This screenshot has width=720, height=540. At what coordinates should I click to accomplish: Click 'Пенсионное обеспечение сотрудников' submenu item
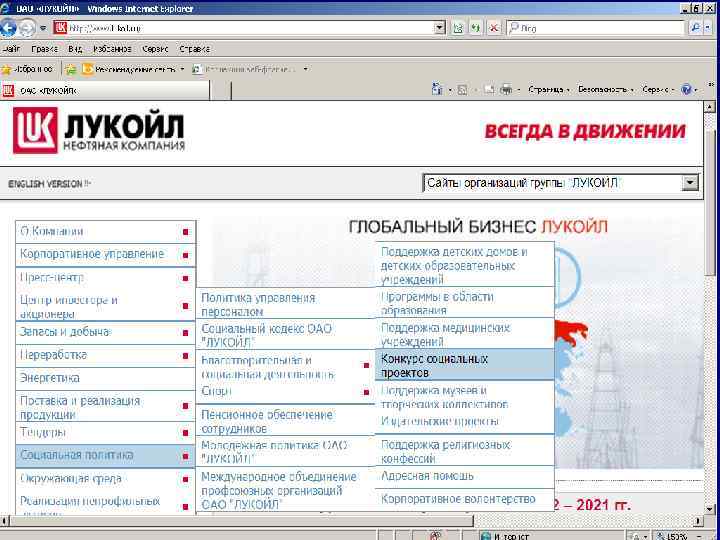pos(286,421)
